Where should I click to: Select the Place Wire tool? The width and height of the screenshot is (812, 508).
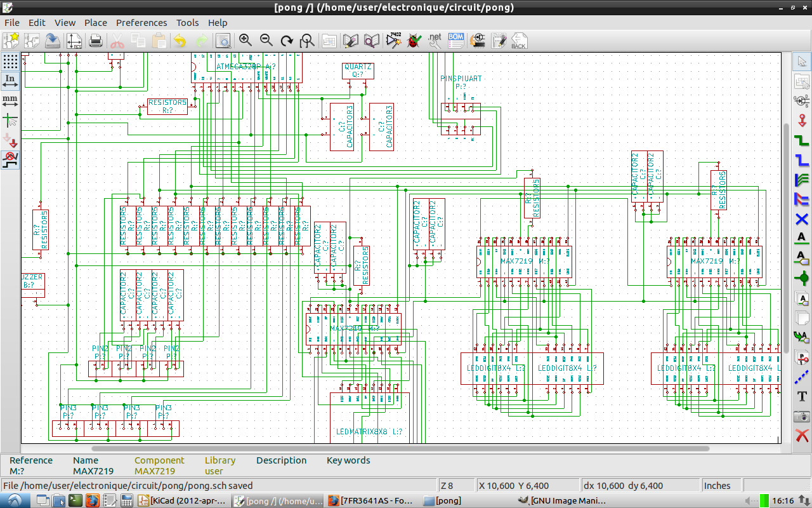(x=802, y=141)
